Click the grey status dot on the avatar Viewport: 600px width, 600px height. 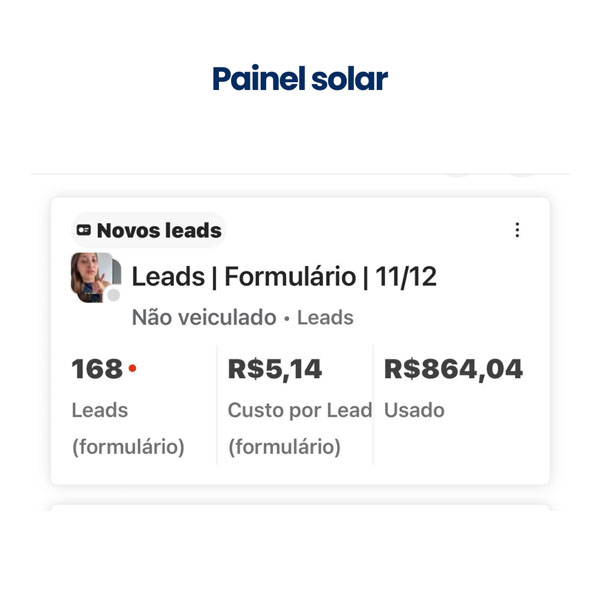(x=114, y=295)
